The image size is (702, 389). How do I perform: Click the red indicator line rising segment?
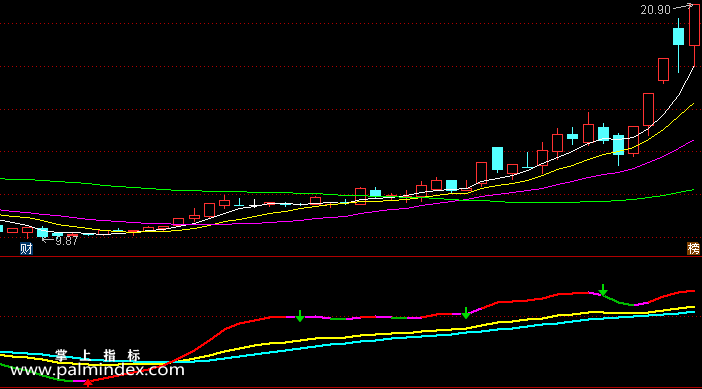click(x=201, y=346)
